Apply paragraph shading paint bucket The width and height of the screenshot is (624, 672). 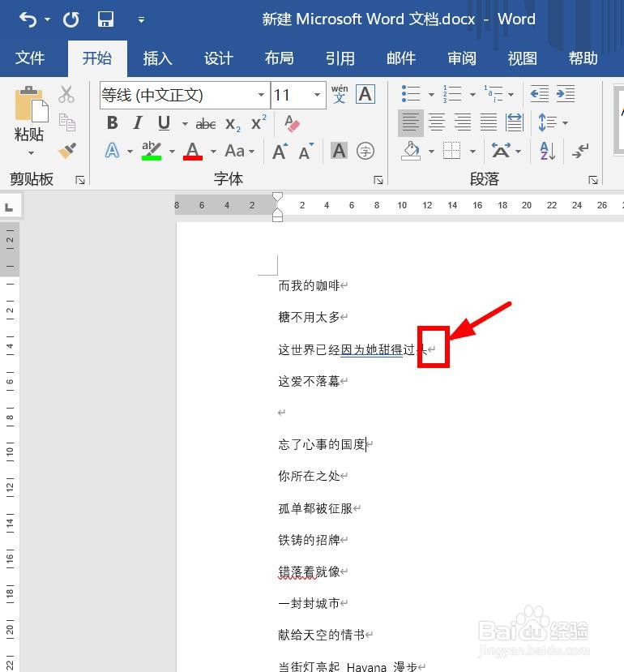tap(411, 151)
